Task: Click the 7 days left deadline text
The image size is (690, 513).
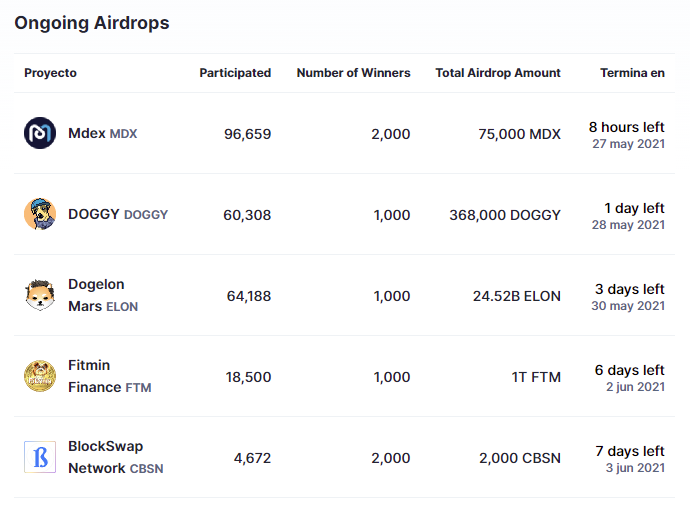Action: [x=630, y=451]
